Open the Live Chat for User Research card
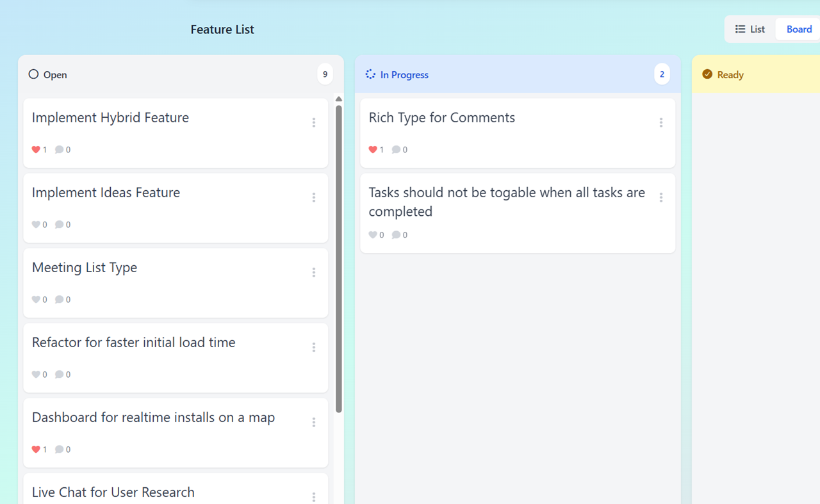The width and height of the screenshot is (820, 504). click(113, 492)
